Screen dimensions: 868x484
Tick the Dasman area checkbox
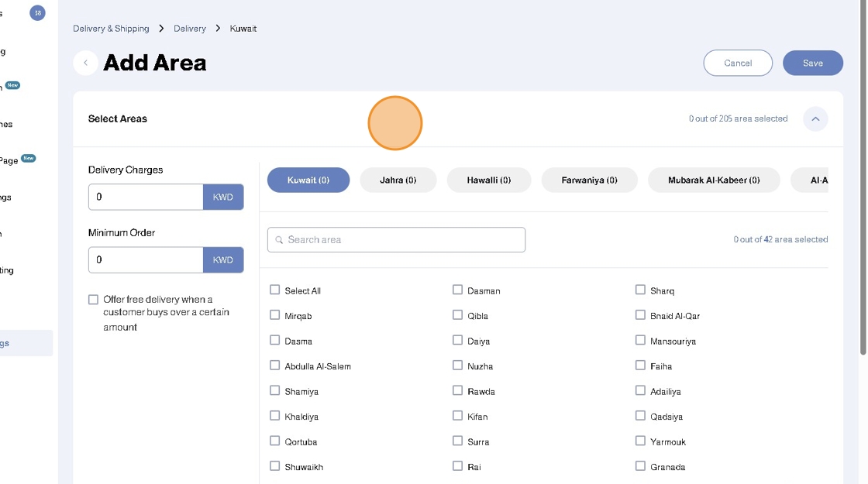click(457, 290)
